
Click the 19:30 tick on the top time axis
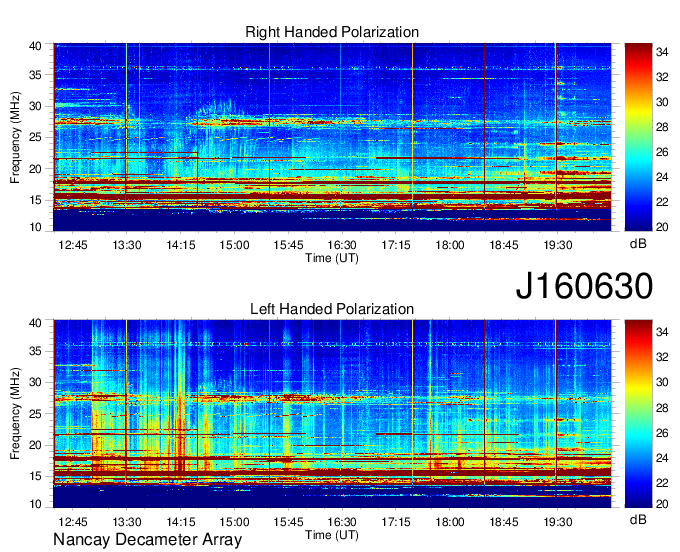(x=558, y=245)
